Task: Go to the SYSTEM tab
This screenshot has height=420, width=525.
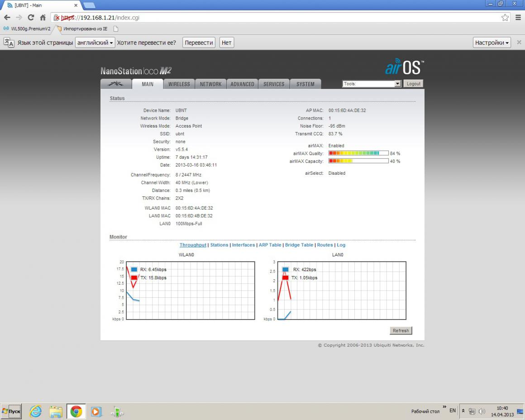Action: [305, 84]
